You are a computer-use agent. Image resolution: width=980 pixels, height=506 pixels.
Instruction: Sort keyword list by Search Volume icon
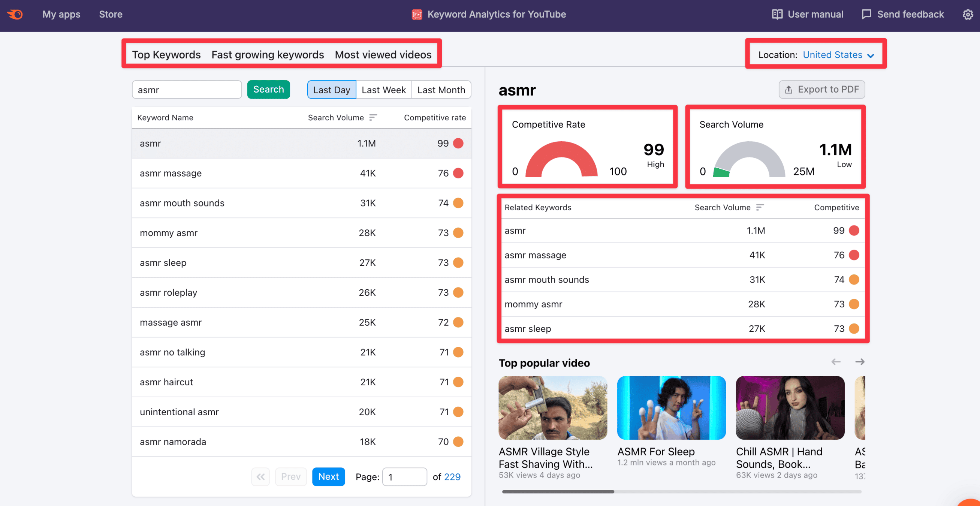(x=373, y=118)
